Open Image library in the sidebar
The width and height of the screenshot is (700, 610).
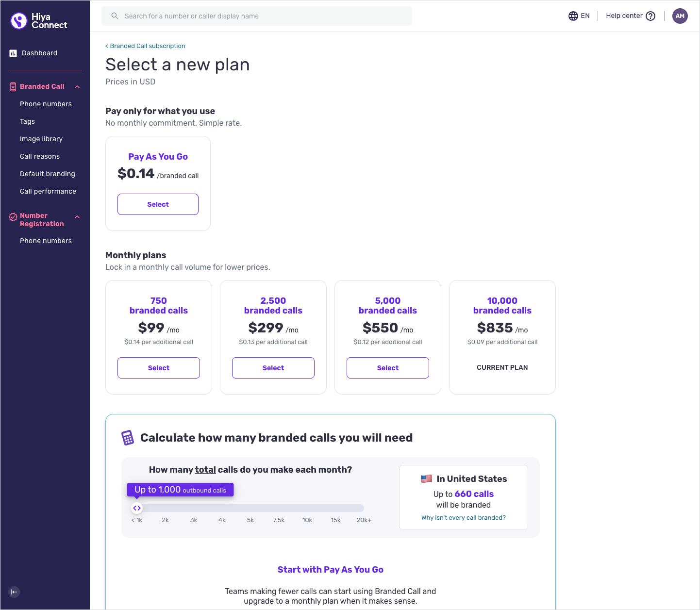(x=41, y=139)
